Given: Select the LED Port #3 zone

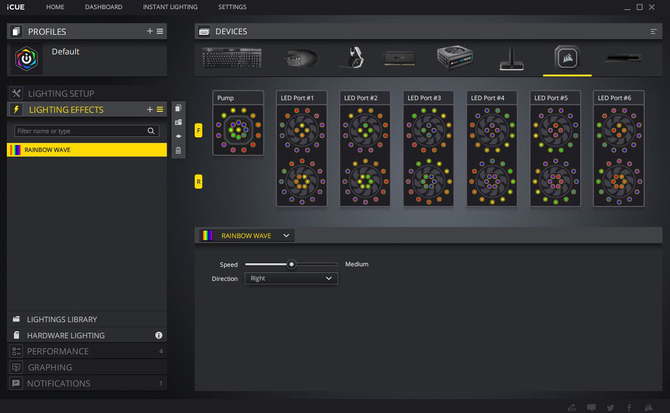Looking at the screenshot, I should (x=429, y=149).
